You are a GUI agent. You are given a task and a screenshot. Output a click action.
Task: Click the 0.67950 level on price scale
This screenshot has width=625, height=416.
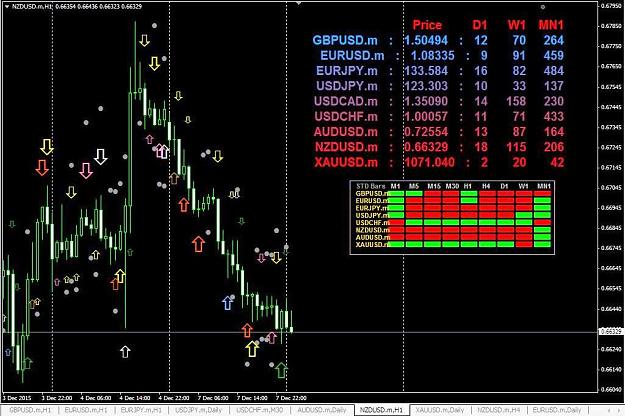click(x=610, y=6)
